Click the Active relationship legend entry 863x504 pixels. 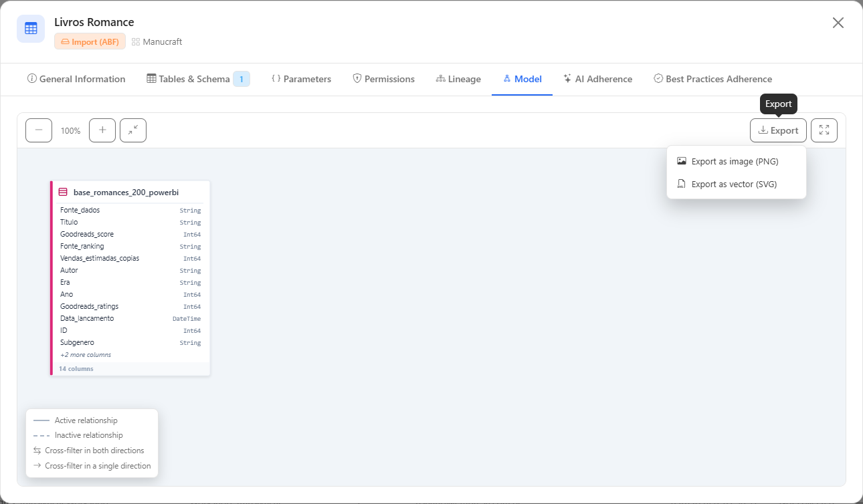tap(76, 420)
